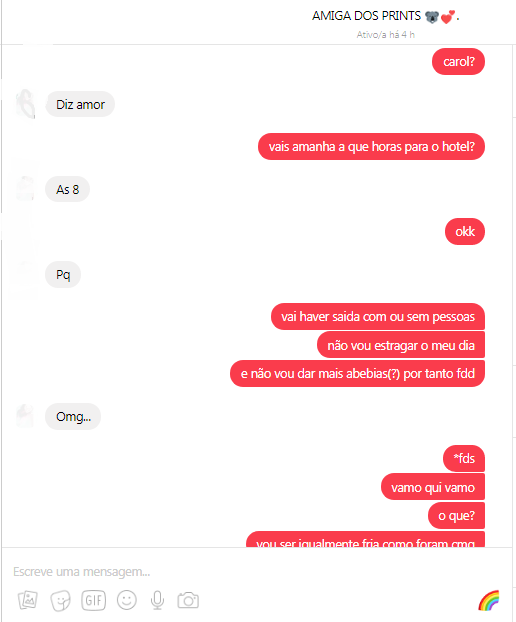Image resolution: width=516 pixels, height=622 pixels.
Task: Open the emoji smiley picker
Action: pos(127,600)
